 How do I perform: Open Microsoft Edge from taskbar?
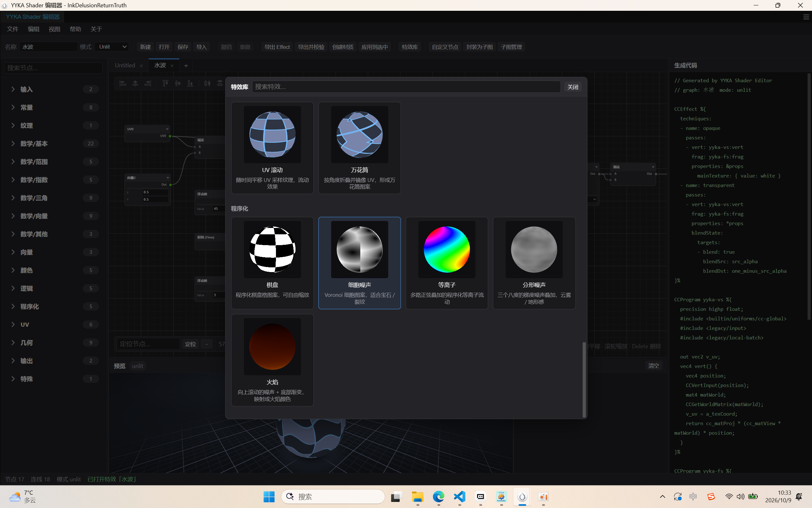point(439,496)
